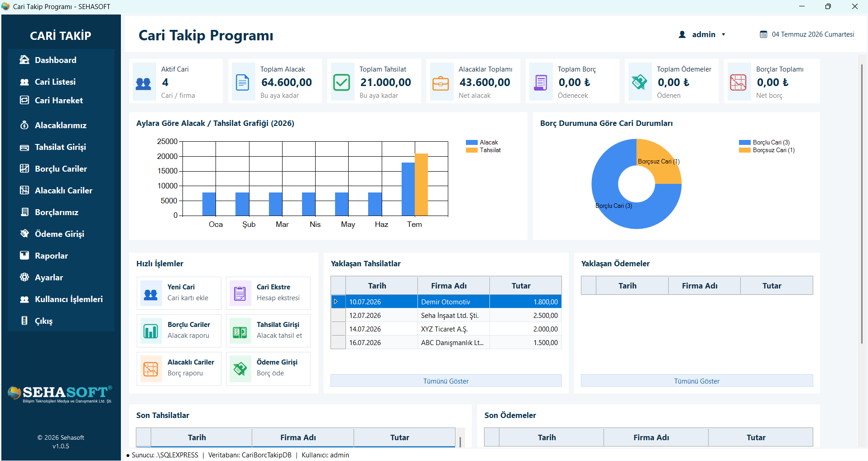868x461 pixels.
Task: Click the blue Alacak legend swatch
Action: point(472,142)
